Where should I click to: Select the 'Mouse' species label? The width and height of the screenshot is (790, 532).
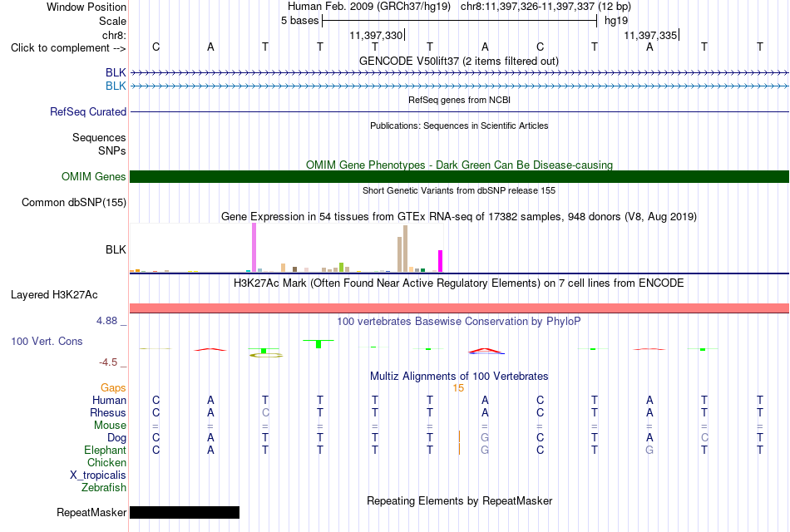[110, 426]
